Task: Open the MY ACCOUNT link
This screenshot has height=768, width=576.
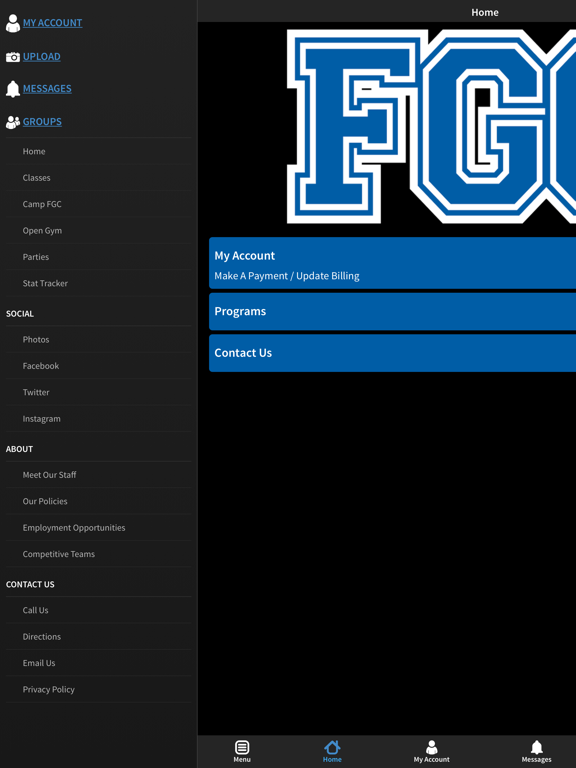Action: pyautogui.click(x=52, y=23)
